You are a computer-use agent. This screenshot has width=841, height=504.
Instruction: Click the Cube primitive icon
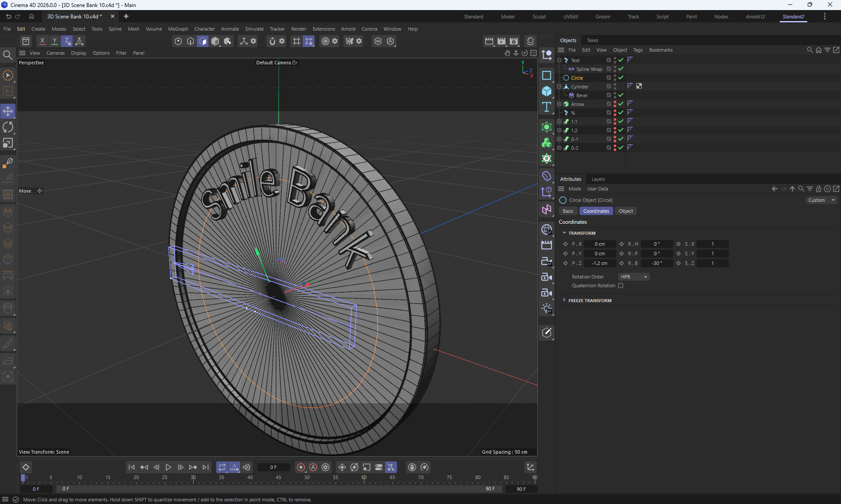coord(546,91)
